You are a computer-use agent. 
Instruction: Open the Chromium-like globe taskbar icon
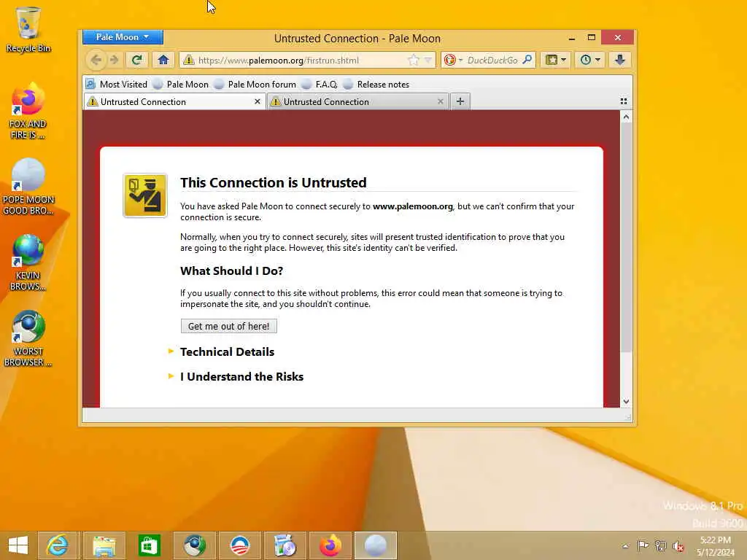194,545
